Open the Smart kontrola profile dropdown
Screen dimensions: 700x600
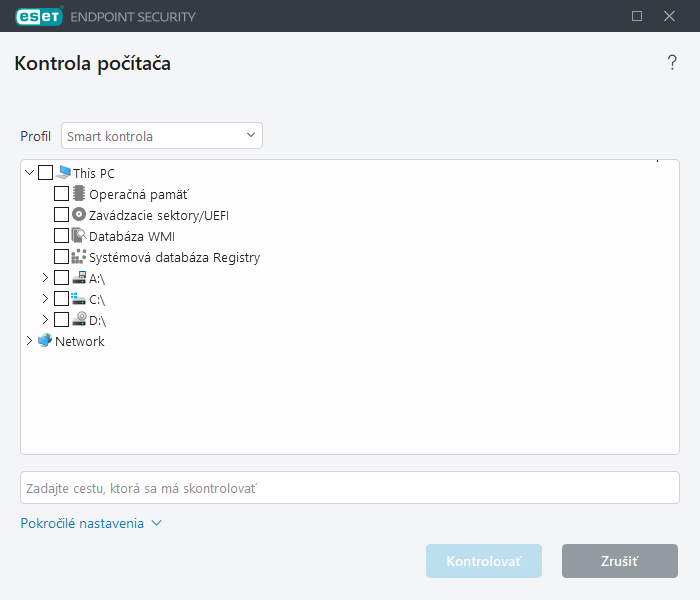[x=162, y=136]
